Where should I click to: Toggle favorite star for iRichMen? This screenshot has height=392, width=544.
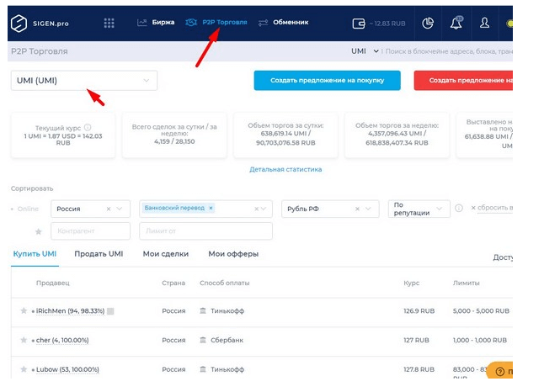click(x=24, y=311)
